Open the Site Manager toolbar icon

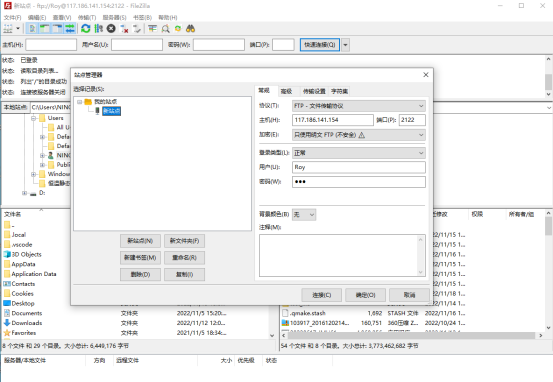click(8, 29)
